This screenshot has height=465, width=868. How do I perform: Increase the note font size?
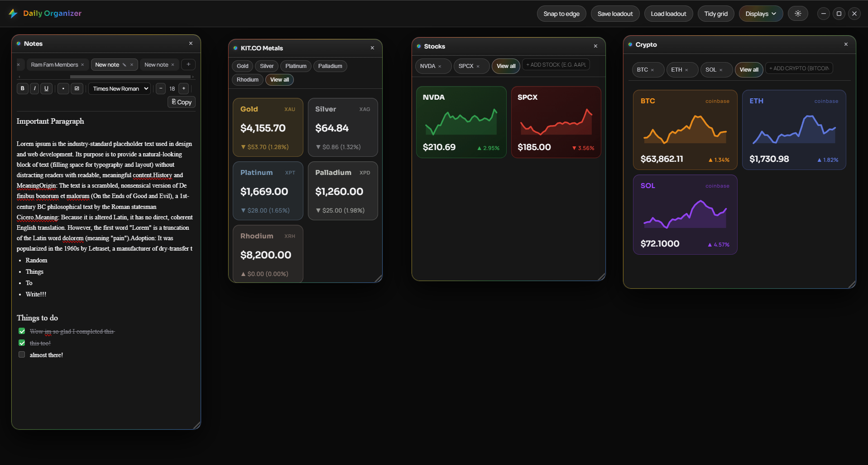(x=184, y=88)
